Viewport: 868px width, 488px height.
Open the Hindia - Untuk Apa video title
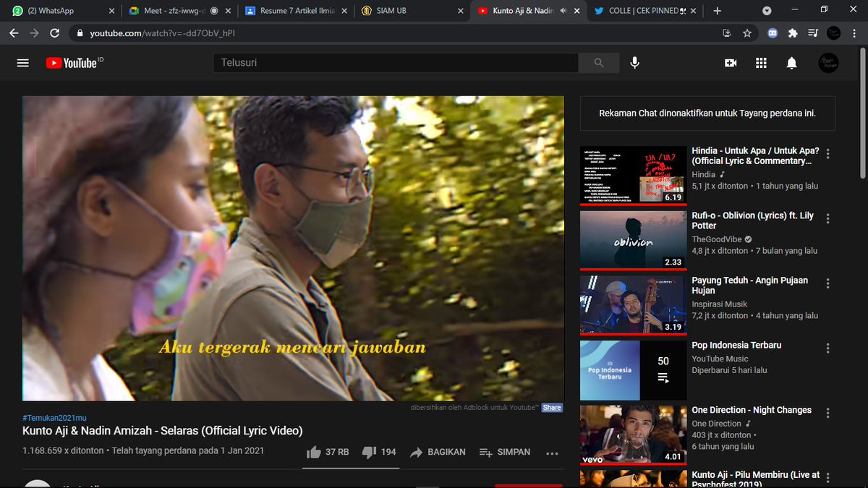(755, 156)
